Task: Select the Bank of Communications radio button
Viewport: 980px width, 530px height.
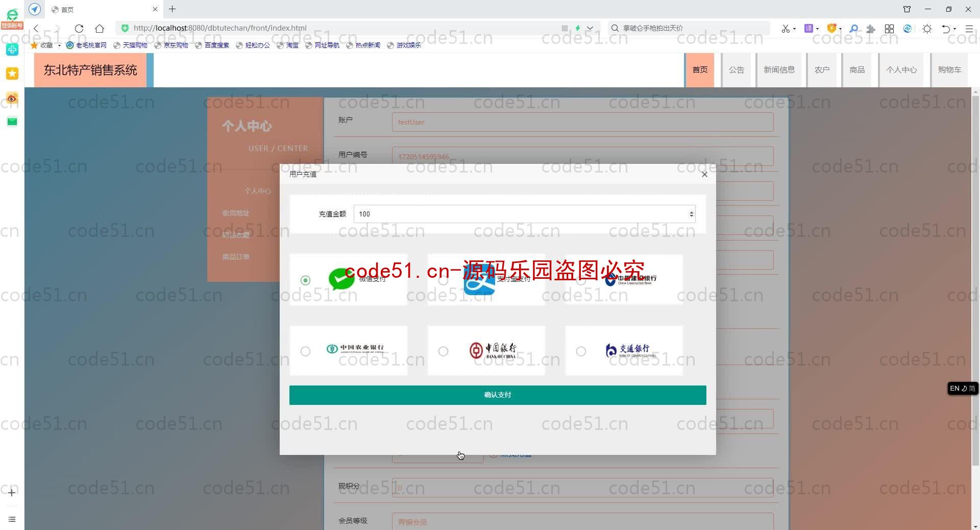Action: click(x=581, y=351)
